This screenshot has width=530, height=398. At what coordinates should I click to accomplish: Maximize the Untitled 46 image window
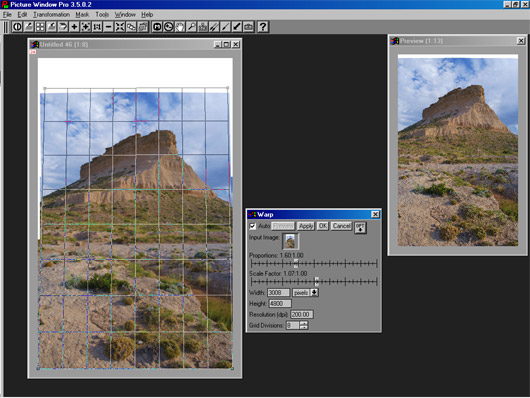click(226, 44)
